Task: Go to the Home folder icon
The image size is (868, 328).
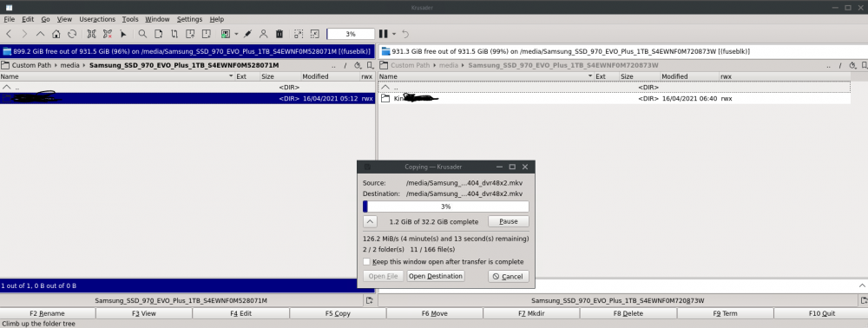Action: pos(56,34)
